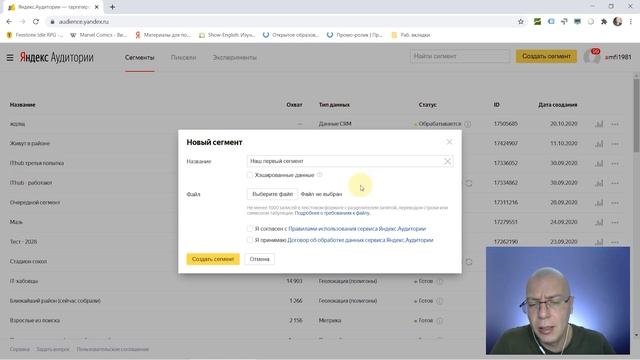The height and width of the screenshot is (360, 640).
Task: Click the header Создать сегмент button
Action: (546, 56)
